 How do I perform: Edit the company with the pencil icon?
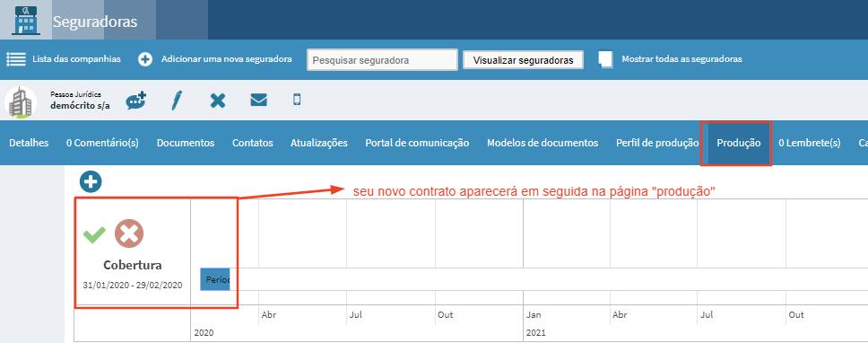pyautogui.click(x=177, y=101)
